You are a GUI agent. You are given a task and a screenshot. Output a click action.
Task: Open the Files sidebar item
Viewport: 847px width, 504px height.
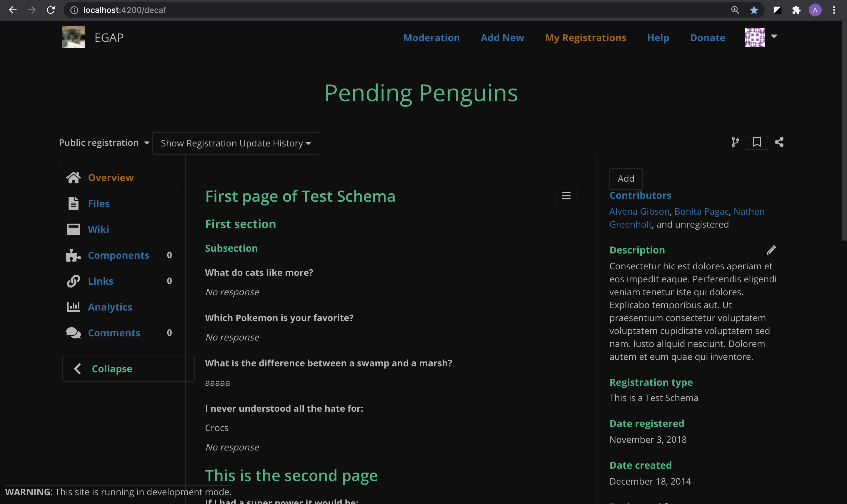[99, 203]
